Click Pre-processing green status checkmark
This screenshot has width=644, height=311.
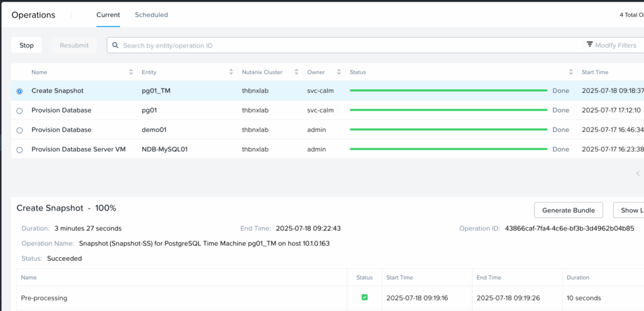coord(364,297)
